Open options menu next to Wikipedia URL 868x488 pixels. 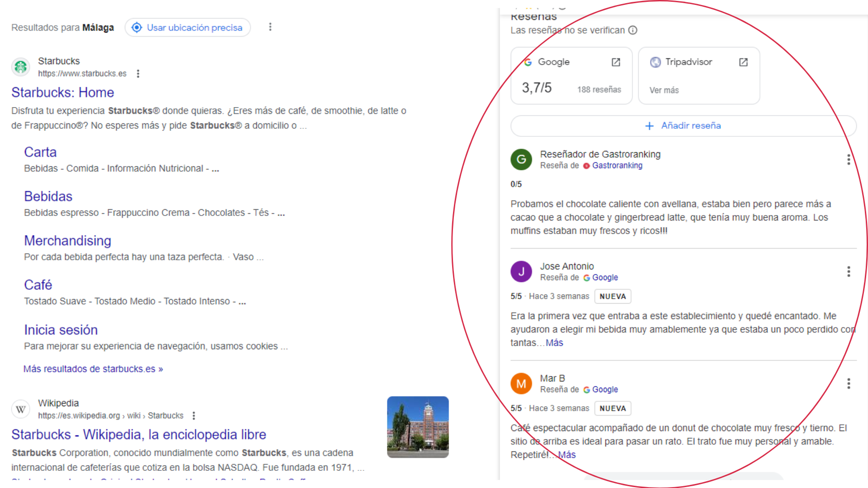[x=193, y=416]
